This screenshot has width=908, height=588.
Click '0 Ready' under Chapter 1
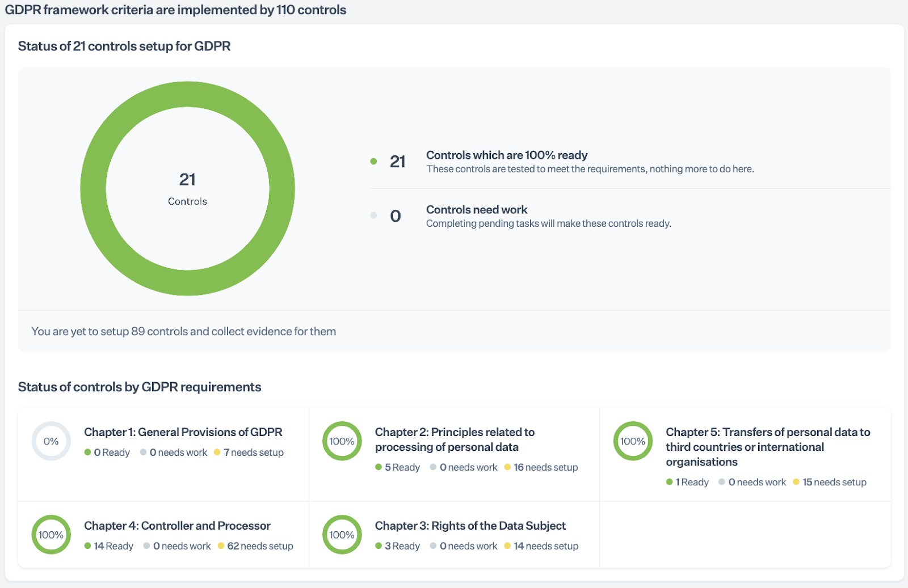coord(112,452)
